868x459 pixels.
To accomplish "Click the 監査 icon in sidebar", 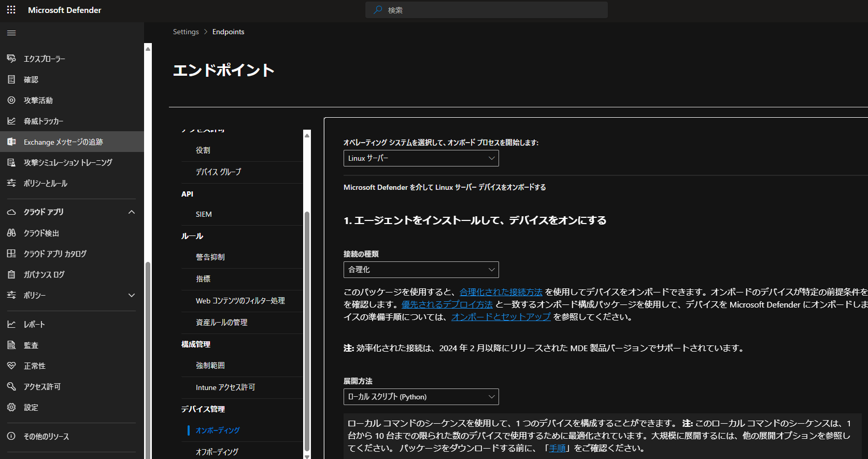I will pyautogui.click(x=11, y=345).
